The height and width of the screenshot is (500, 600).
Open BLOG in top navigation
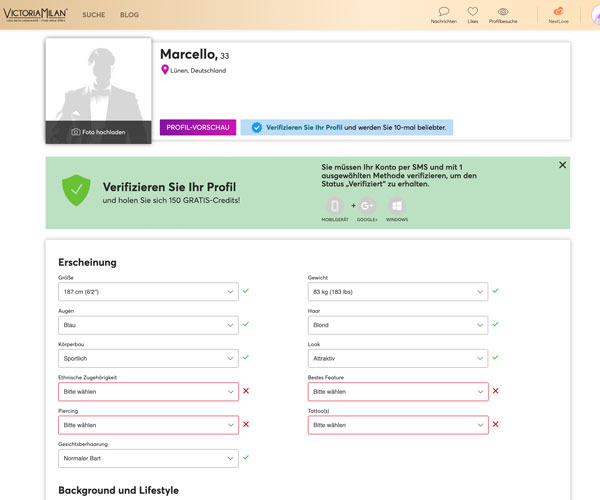click(129, 15)
